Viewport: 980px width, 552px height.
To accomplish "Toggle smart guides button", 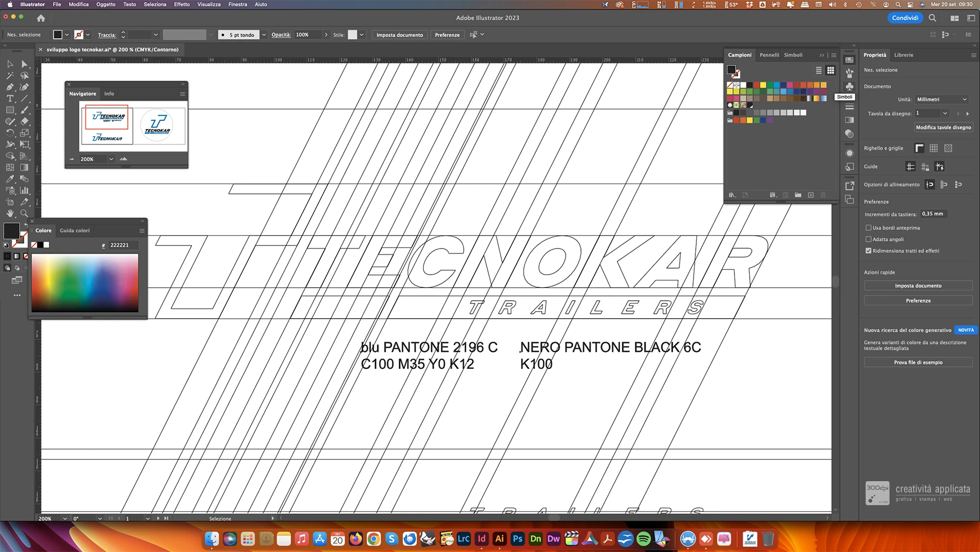I will coord(939,167).
